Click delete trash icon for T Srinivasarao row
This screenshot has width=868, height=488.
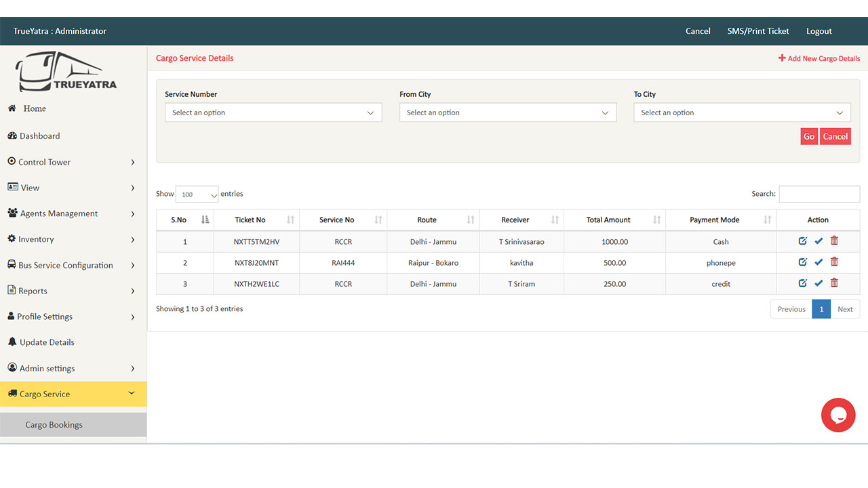tap(834, 241)
